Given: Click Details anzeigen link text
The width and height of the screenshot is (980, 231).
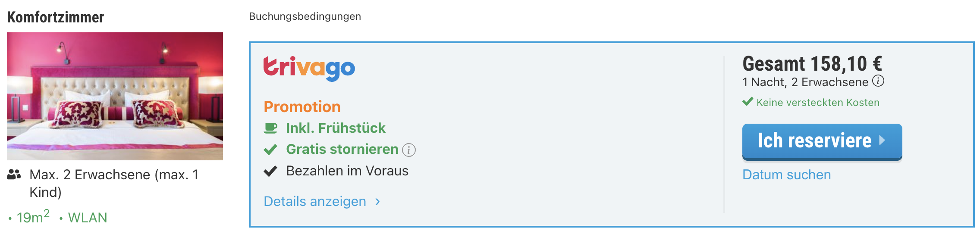Looking at the screenshot, I should point(315,201).
